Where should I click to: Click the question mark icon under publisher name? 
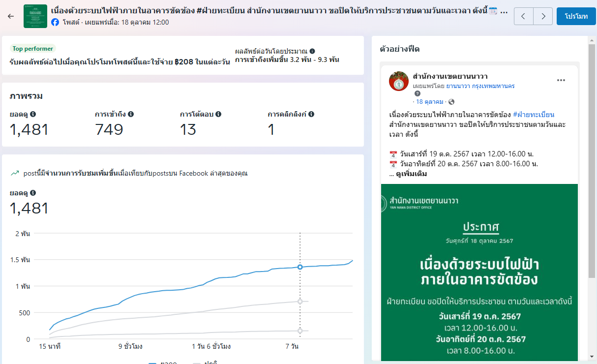[x=418, y=93]
